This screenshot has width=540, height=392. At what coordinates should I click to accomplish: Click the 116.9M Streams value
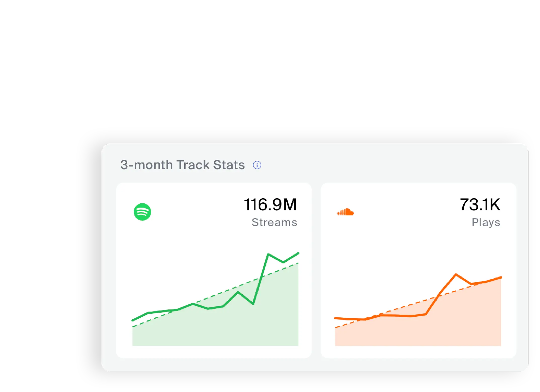[x=270, y=204]
